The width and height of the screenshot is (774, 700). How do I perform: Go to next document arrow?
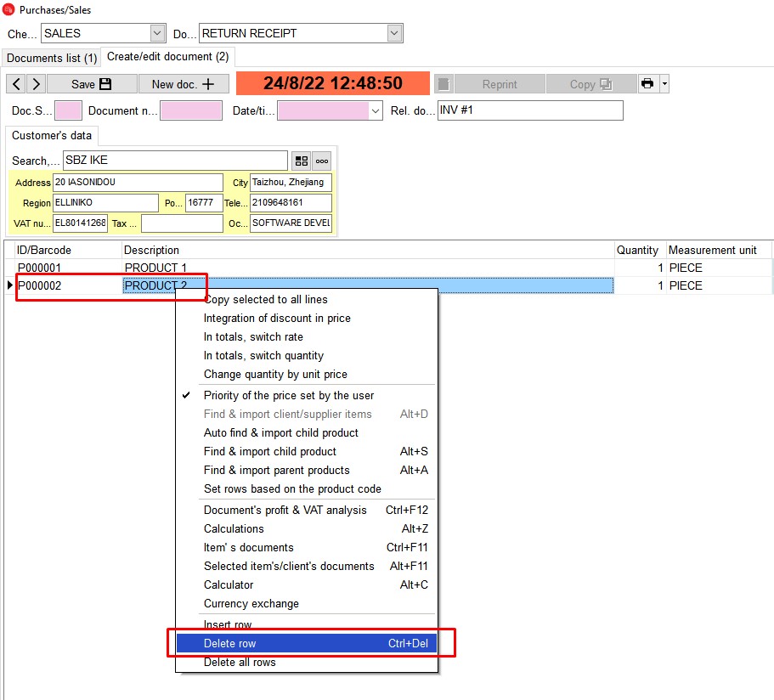point(36,84)
